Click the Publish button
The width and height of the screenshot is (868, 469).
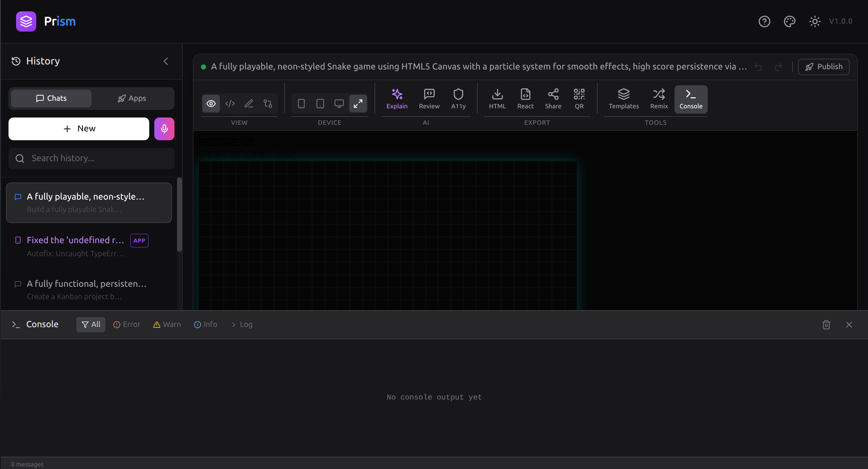coord(824,67)
